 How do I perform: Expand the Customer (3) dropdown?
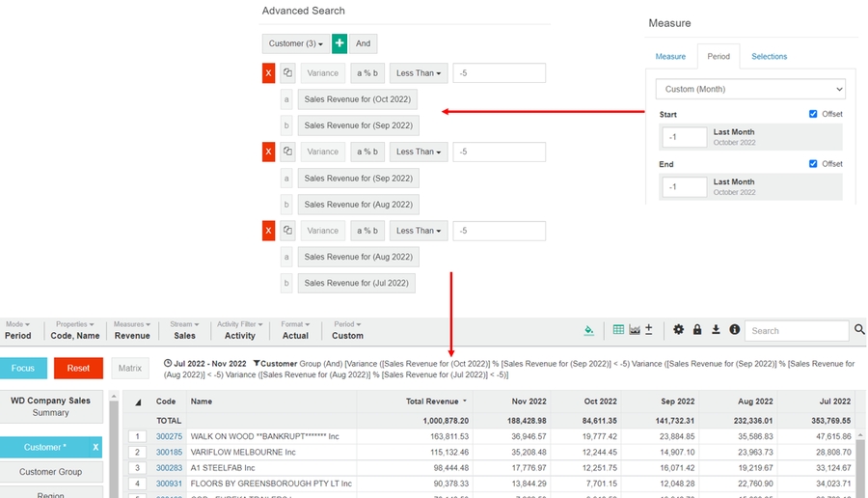click(295, 43)
